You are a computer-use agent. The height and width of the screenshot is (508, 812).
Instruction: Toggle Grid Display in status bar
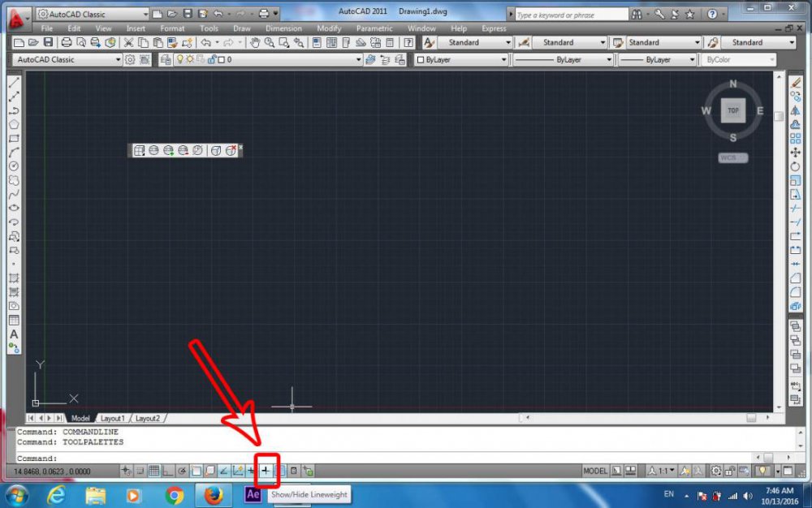tap(153, 471)
